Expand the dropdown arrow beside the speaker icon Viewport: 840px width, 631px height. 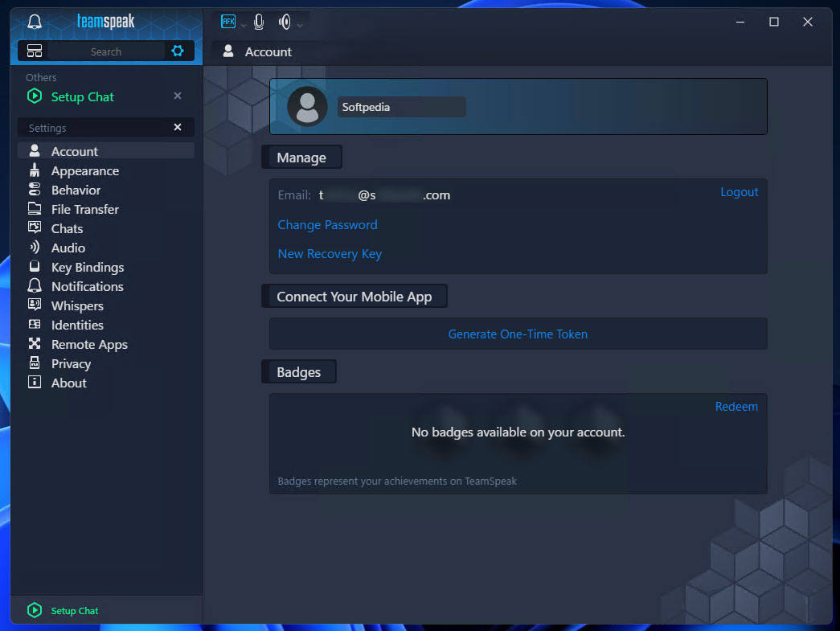[x=300, y=25]
